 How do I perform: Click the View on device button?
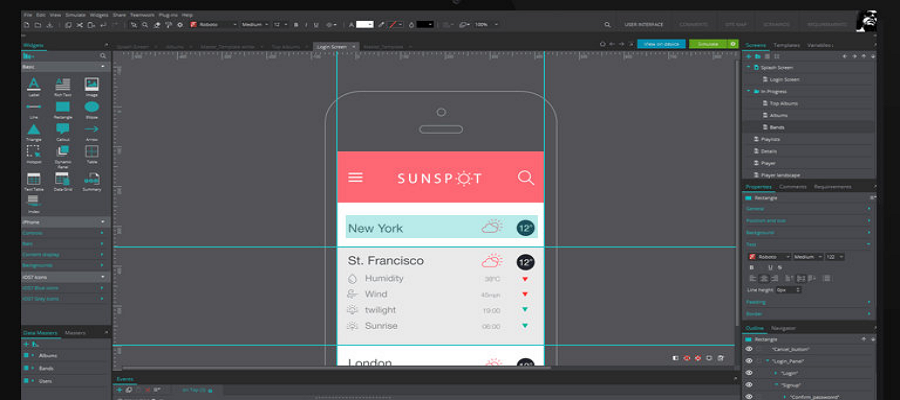(661, 44)
